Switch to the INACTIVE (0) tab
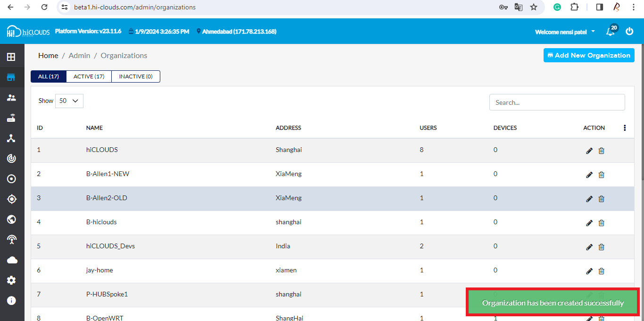Screen dimensions: 644x321 [136, 76]
